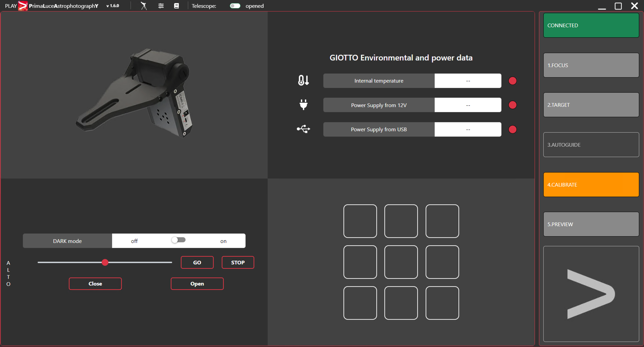The width and height of the screenshot is (644, 347).
Task: Click the PLAY PrimaLuceAstrophotography logo
Action: click(52, 6)
